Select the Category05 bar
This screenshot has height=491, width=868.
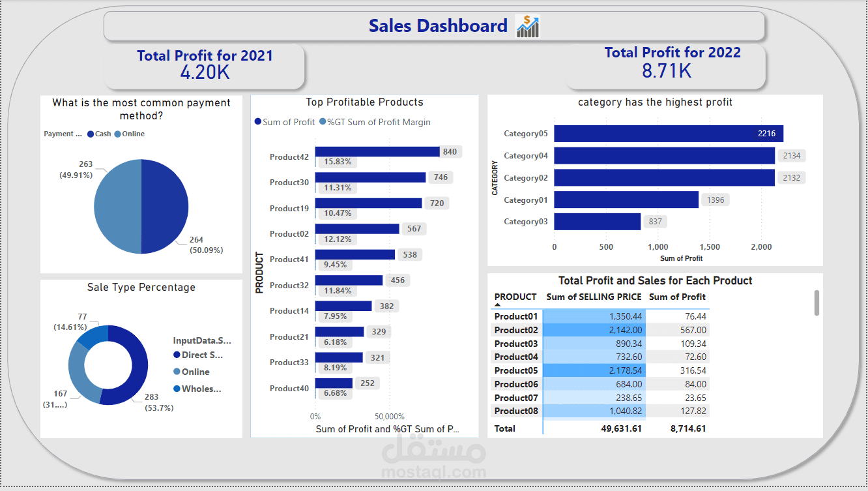click(x=669, y=134)
